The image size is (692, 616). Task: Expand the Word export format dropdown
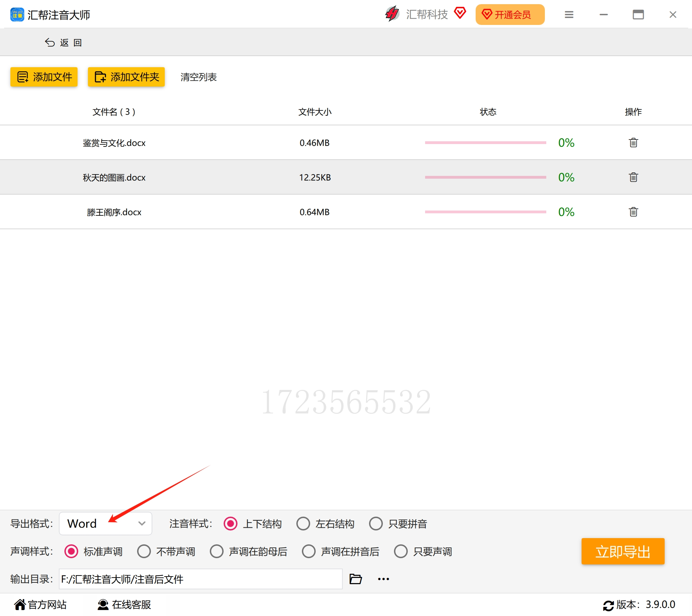pyautogui.click(x=106, y=524)
